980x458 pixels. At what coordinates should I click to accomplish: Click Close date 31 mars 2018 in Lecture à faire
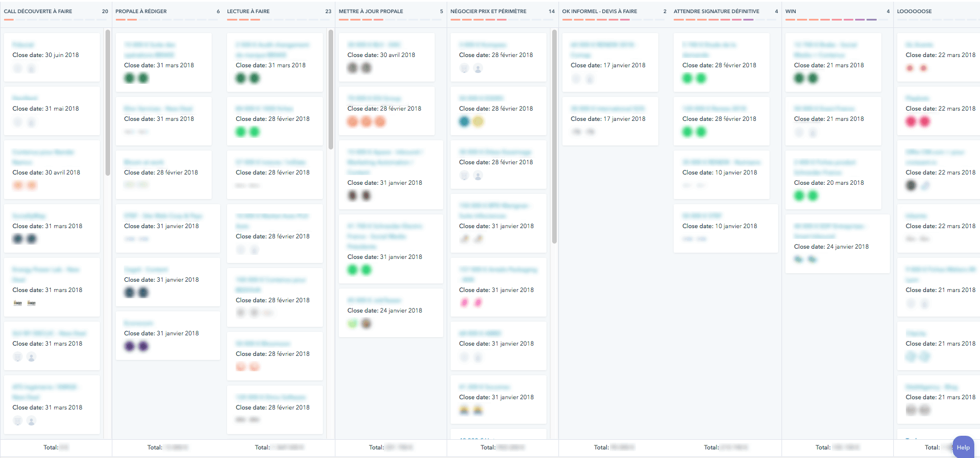(270, 66)
